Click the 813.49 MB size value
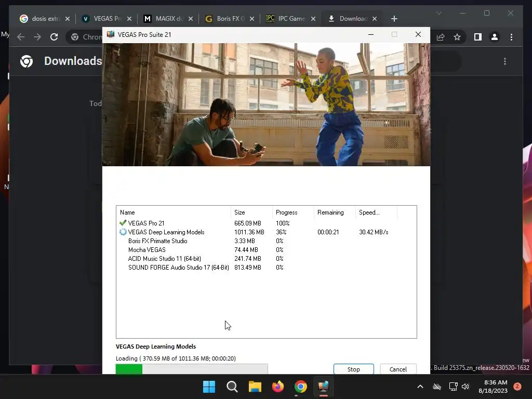532x399 pixels. coord(248,268)
